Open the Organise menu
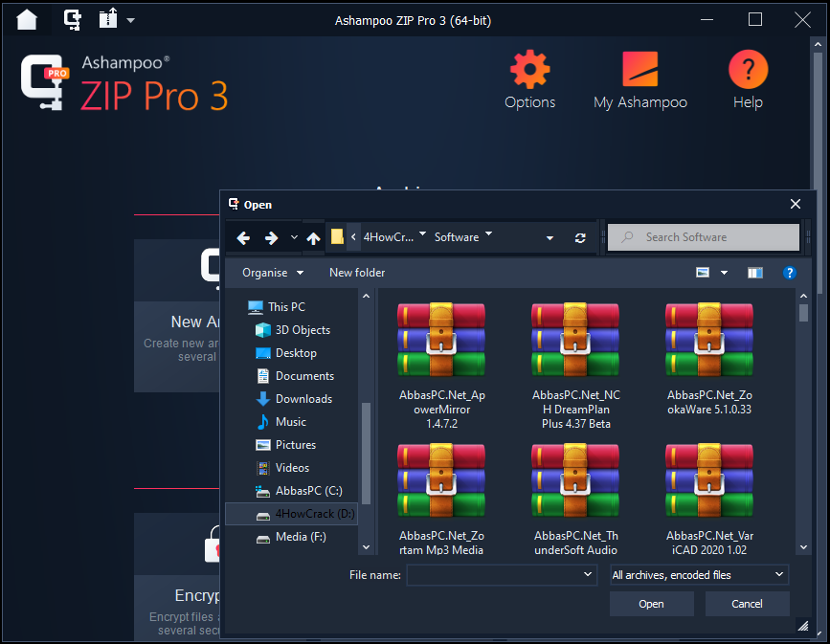The height and width of the screenshot is (644, 830). (x=273, y=273)
